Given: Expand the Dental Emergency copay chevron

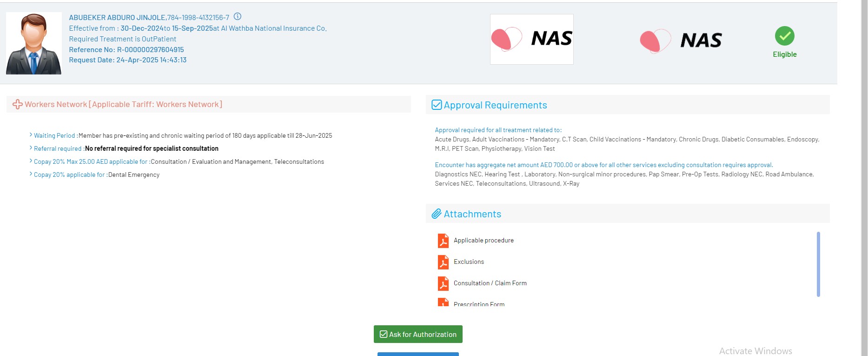Looking at the screenshot, I should tap(31, 174).
